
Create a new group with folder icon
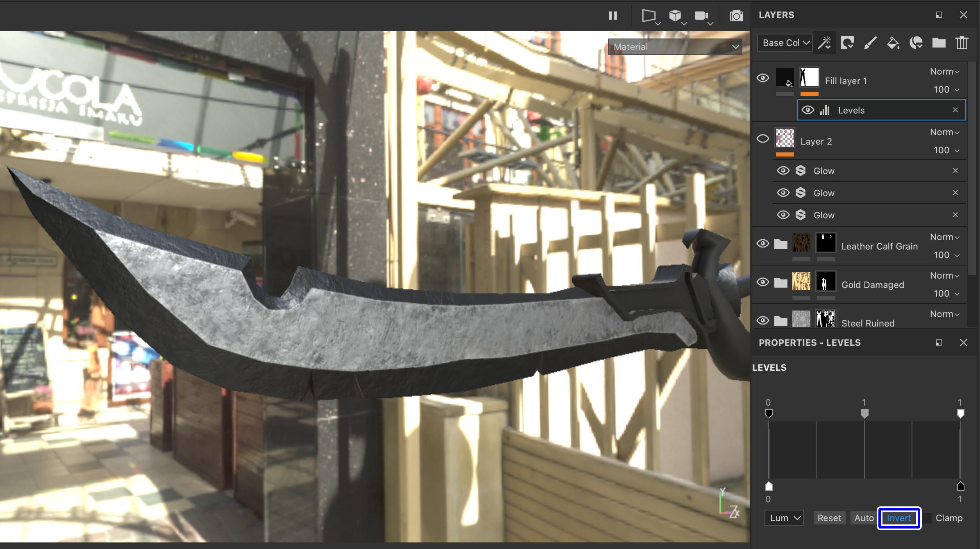[939, 43]
